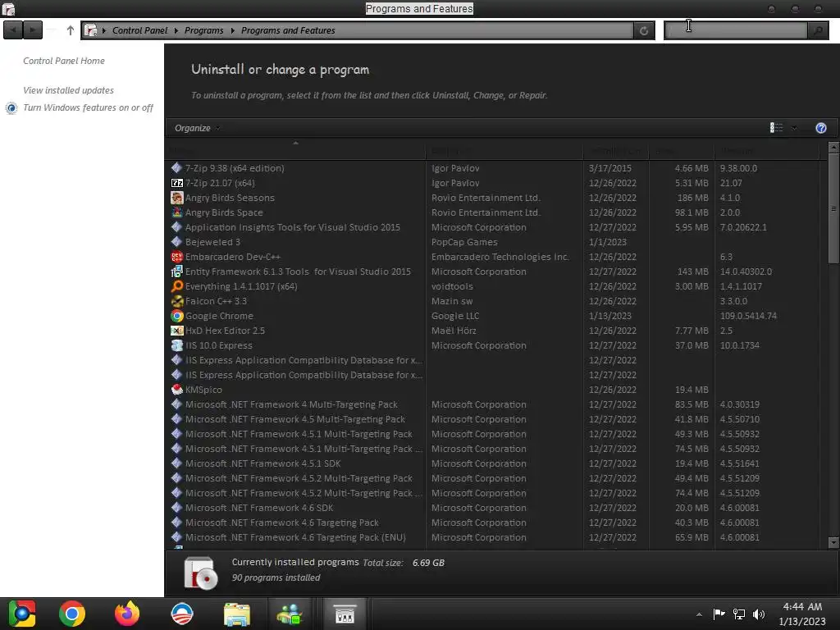Select the Embarcadero Dev-C++ icon
Viewport: 840px width, 630px height.
177,257
